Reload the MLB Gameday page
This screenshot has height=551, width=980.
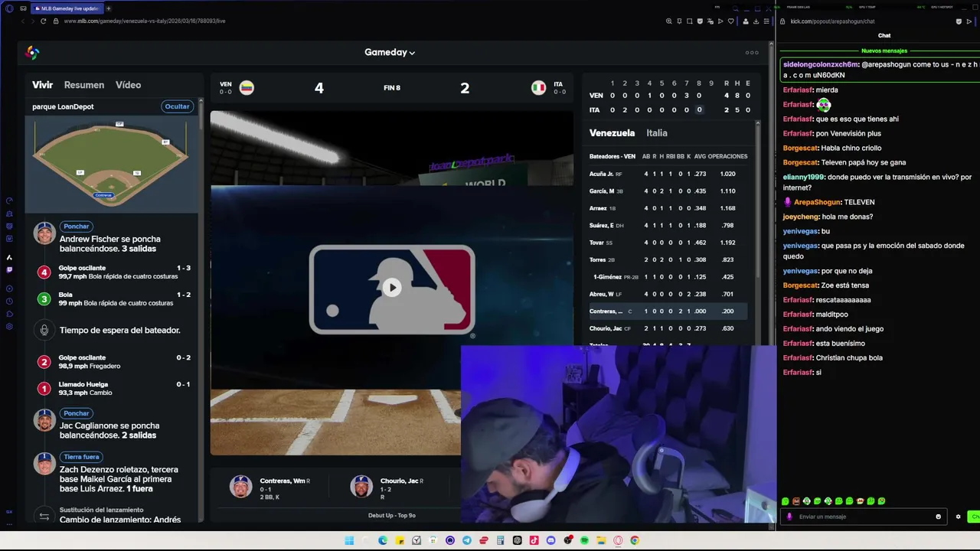[x=43, y=21]
